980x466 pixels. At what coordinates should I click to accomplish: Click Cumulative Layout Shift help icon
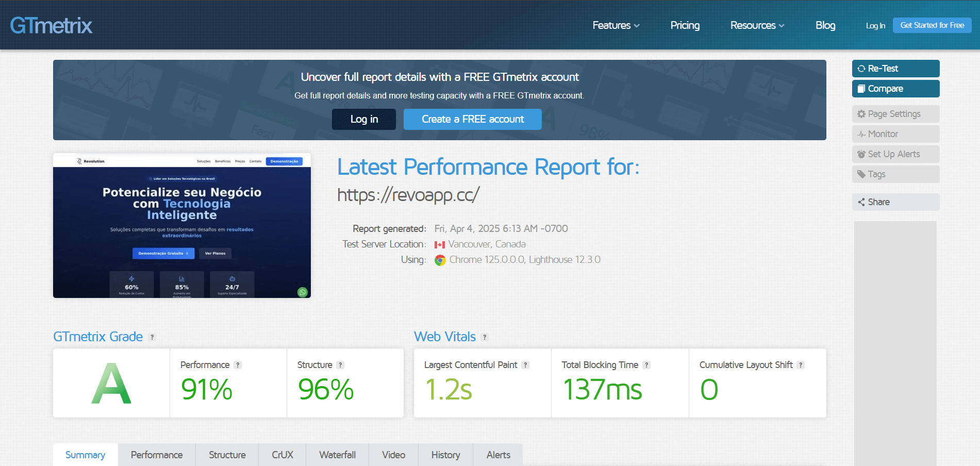[x=801, y=365]
